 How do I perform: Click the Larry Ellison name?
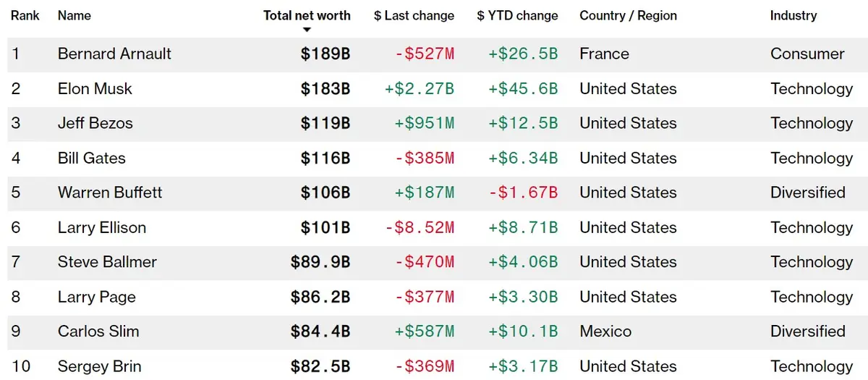pos(102,227)
